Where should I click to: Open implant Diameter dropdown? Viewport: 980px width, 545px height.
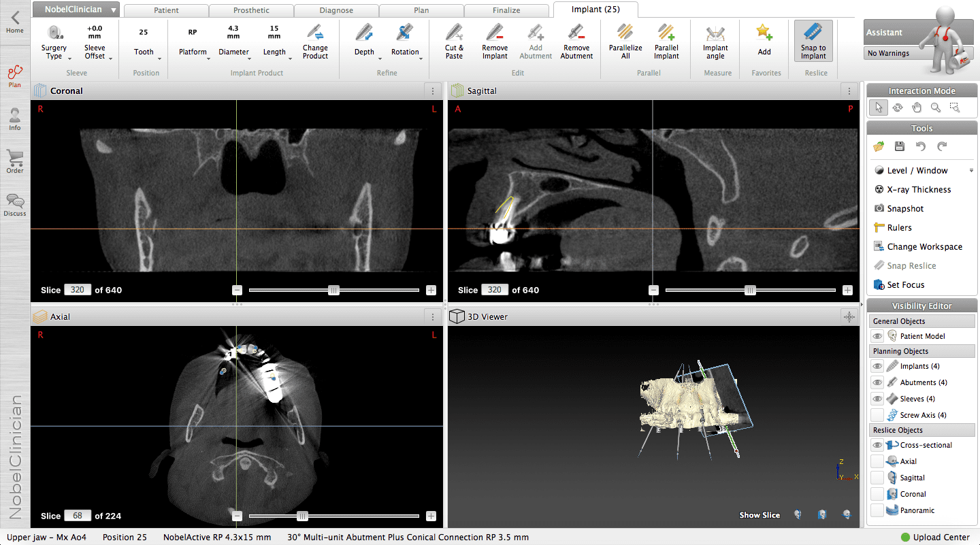pyautogui.click(x=233, y=42)
